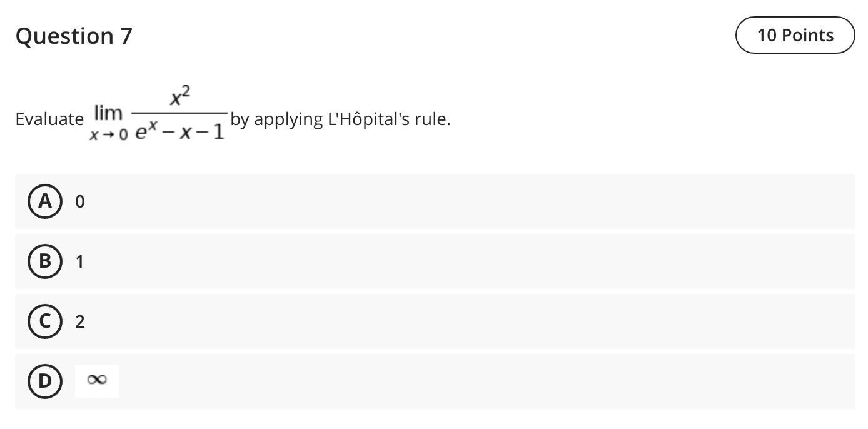Screen dimensions: 868x429
Task: Choose the answer with value 0
Action: pos(79,201)
